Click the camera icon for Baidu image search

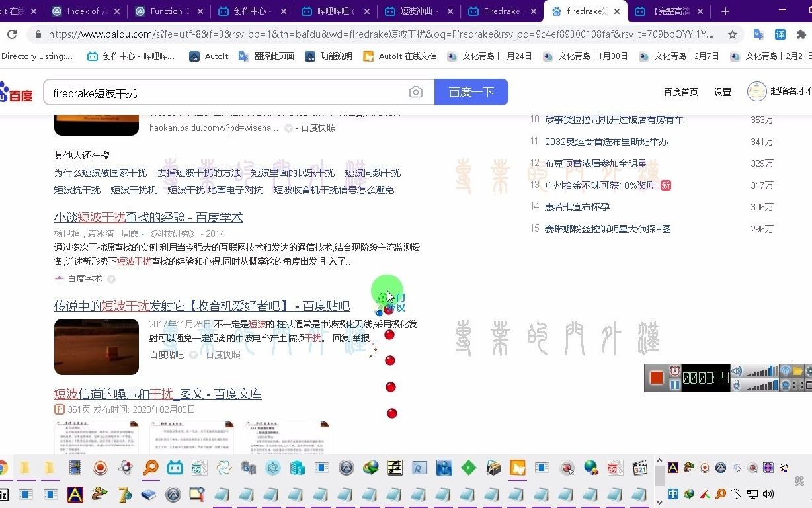(x=416, y=92)
